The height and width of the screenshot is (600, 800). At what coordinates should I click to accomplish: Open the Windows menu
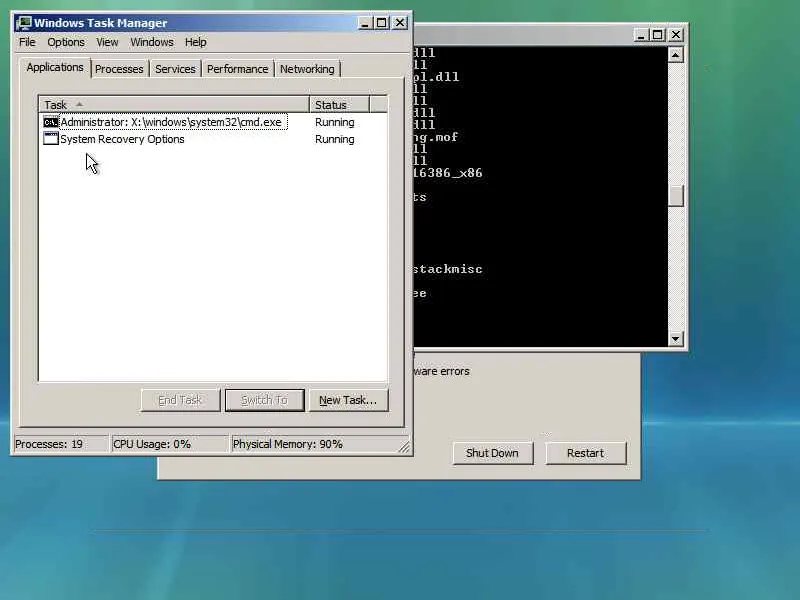coord(152,42)
